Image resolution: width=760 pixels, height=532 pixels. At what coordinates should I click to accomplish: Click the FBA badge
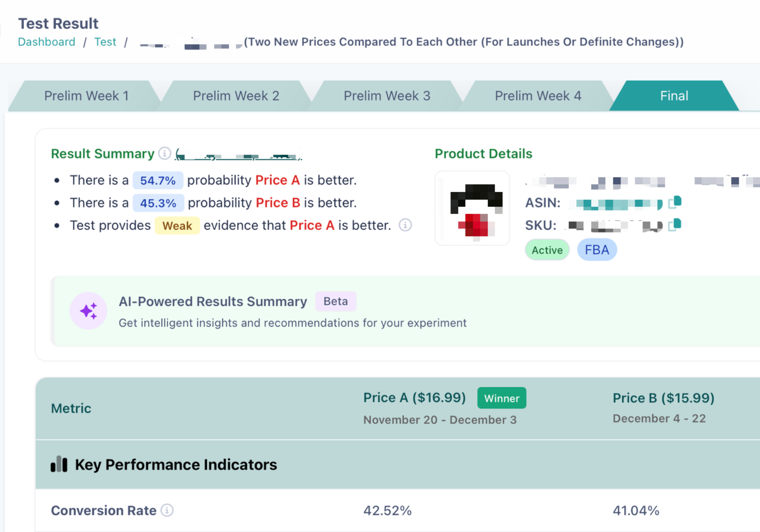(x=597, y=250)
